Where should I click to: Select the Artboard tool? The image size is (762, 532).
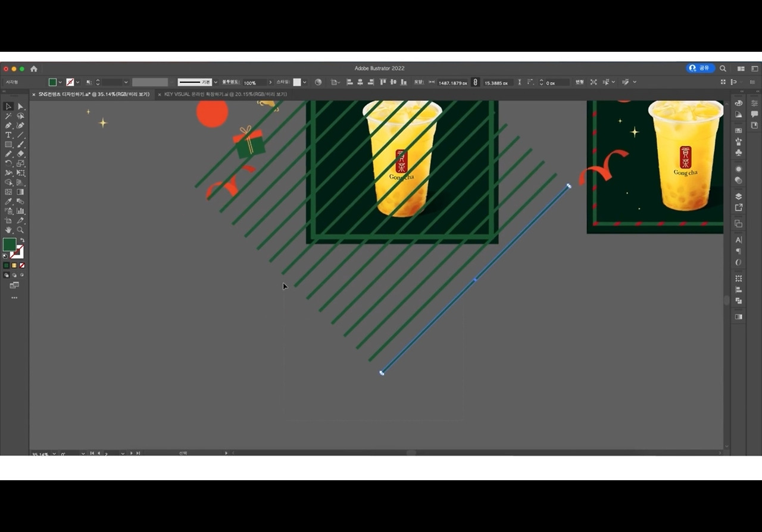point(8,221)
